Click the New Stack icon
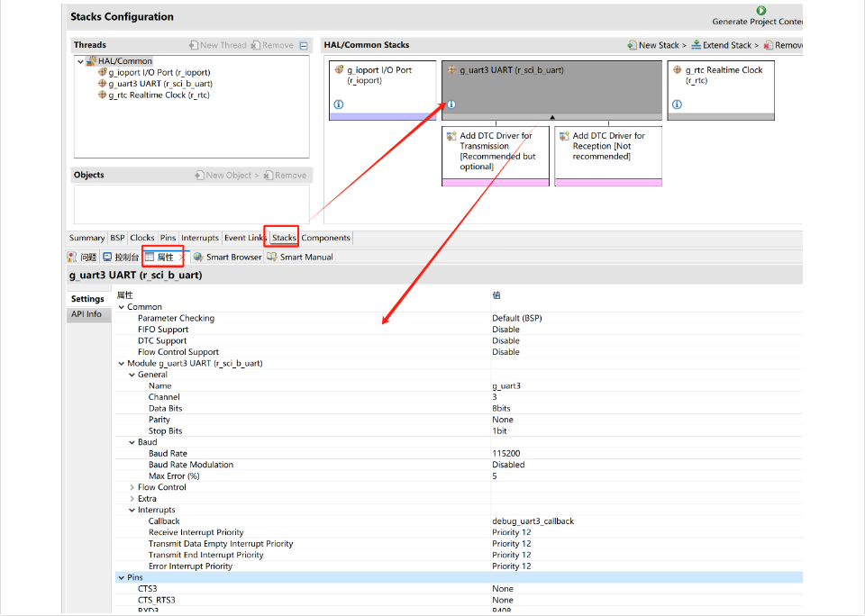The width and height of the screenshot is (865, 616). (x=633, y=45)
